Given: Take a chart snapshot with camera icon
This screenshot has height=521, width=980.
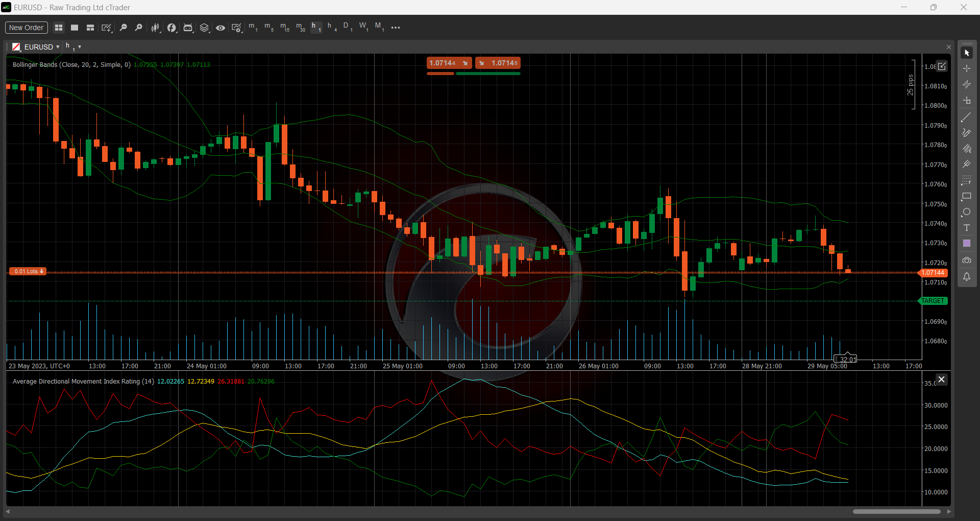Looking at the screenshot, I should 966,260.
